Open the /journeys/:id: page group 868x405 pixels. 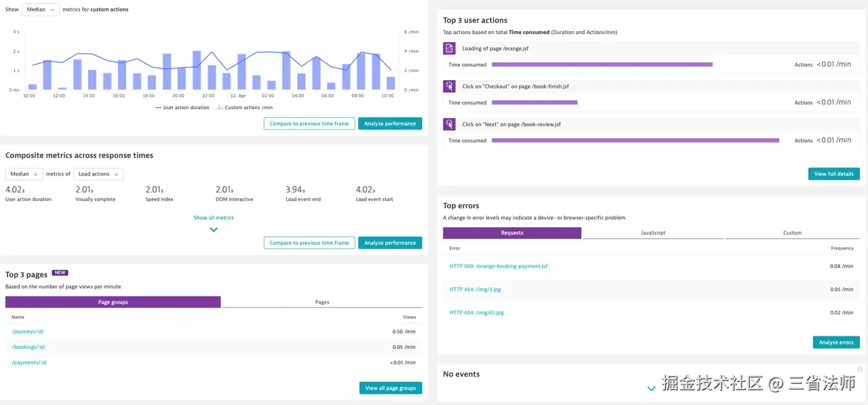(x=28, y=332)
